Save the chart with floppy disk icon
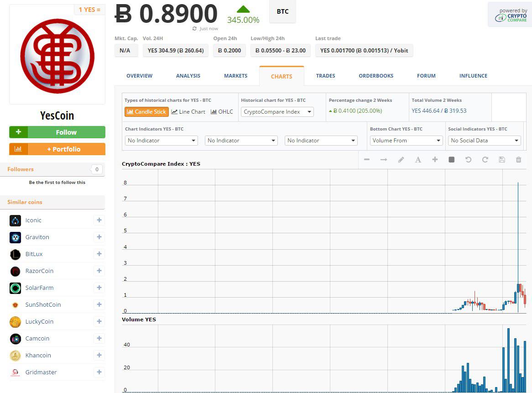This screenshot has height=393, width=532. click(x=502, y=159)
